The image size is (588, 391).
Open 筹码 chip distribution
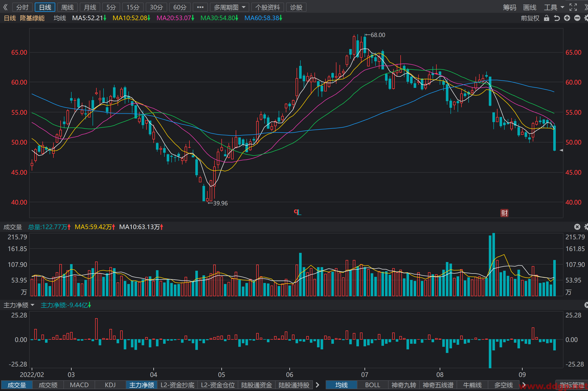pos(510,7)
